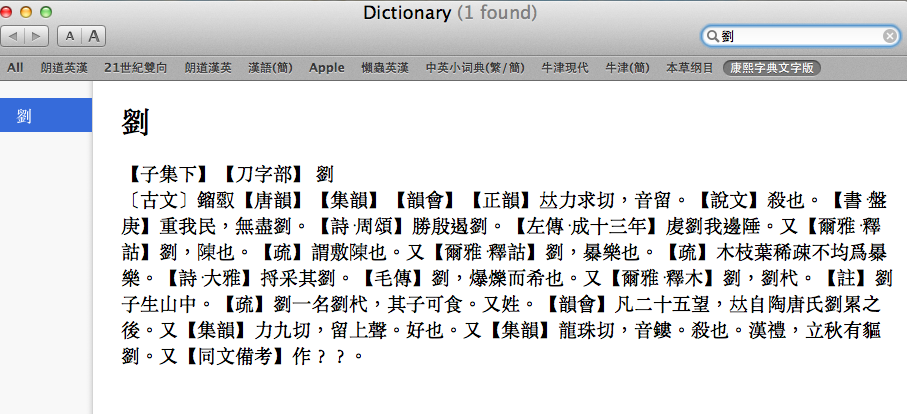Increase text size with large A
The image size is (907, 414).
pos(93,36)
